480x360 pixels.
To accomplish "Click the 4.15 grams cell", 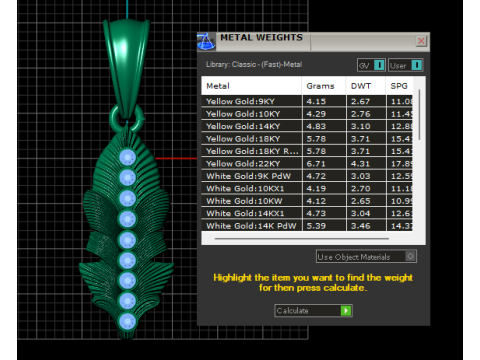I will tap(324, 101).
